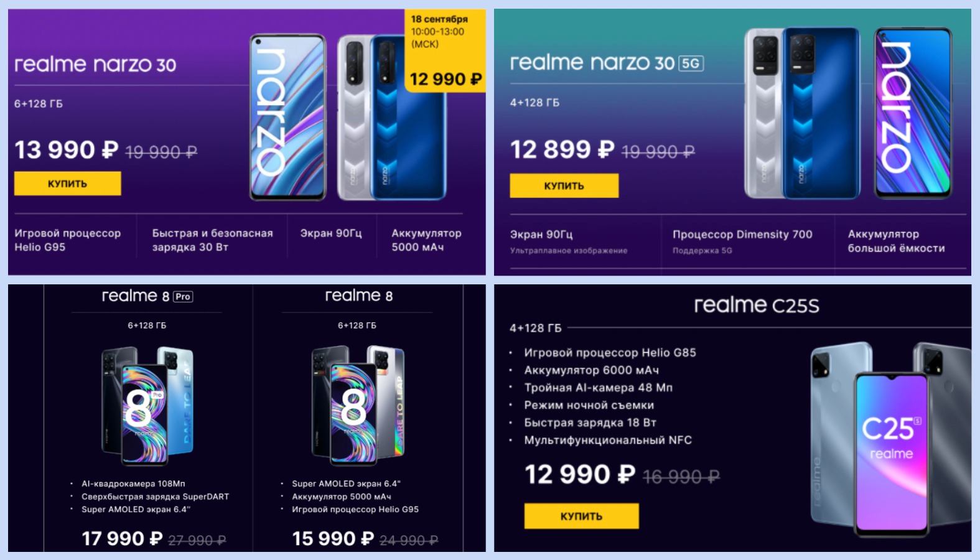Viewport: 980px width, 560px height.
Task: Select the realme narzo 30 title
Action: coord(95,64)
